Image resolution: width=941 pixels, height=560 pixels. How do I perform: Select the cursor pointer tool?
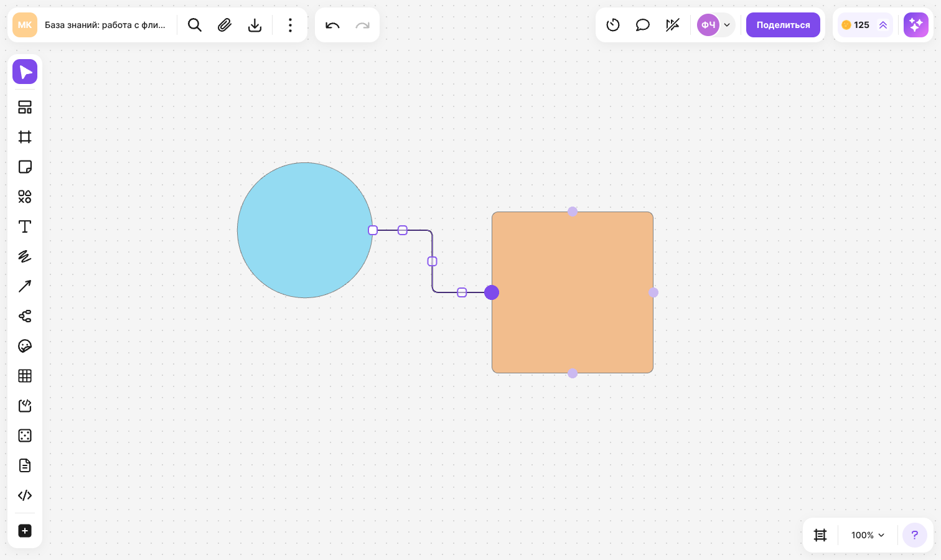pos(25,72)
